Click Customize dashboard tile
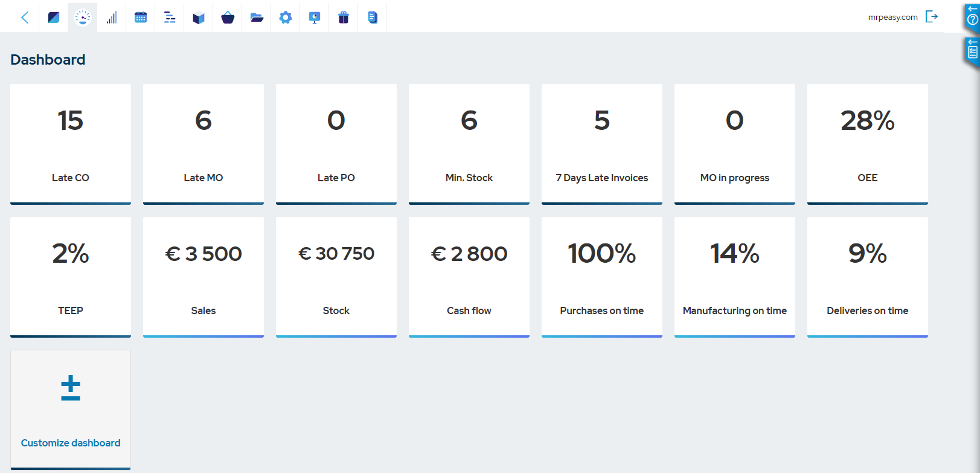The image size is (980, 473). (x=71, y=410)
